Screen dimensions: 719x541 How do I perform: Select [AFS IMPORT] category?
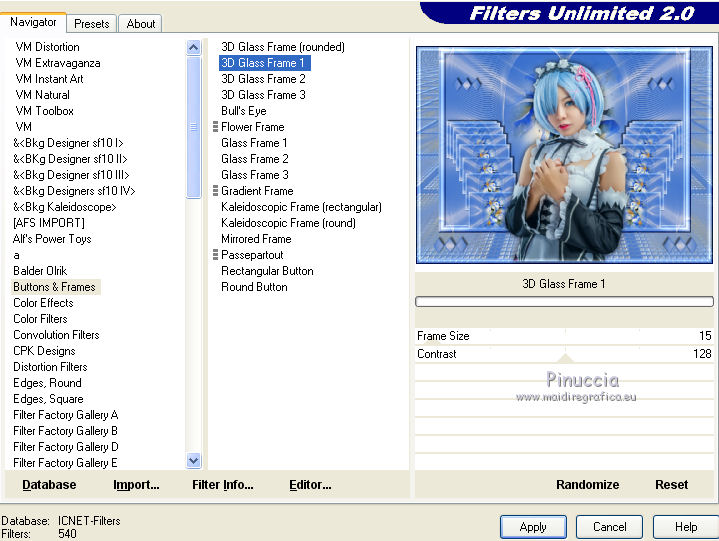click(49, 223)
